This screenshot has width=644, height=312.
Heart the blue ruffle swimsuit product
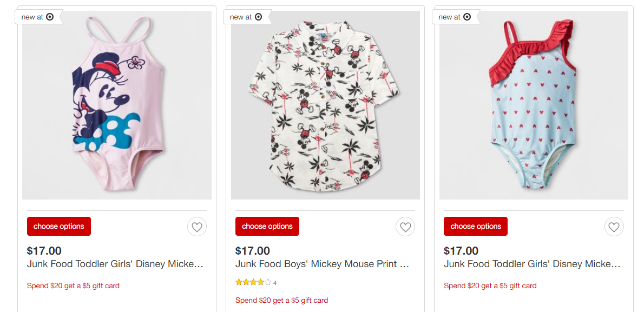[614, 227]
